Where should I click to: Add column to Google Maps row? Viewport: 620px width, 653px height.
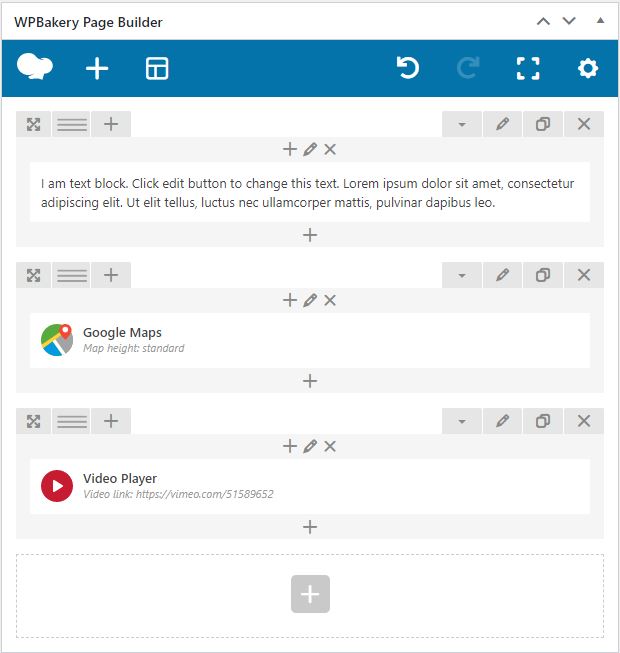point(111,275)
